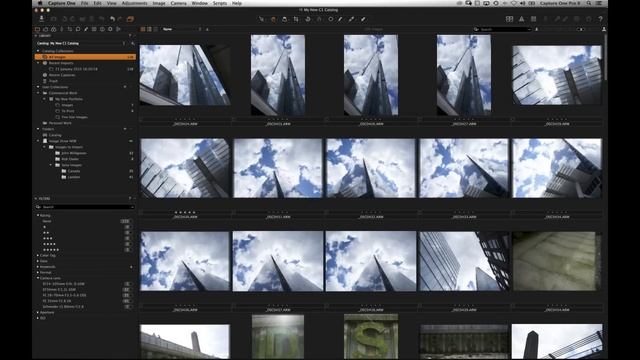Select the Apply Adjustments arrow tool
Viewport: 640px width, 360px height.
[363, 19]
